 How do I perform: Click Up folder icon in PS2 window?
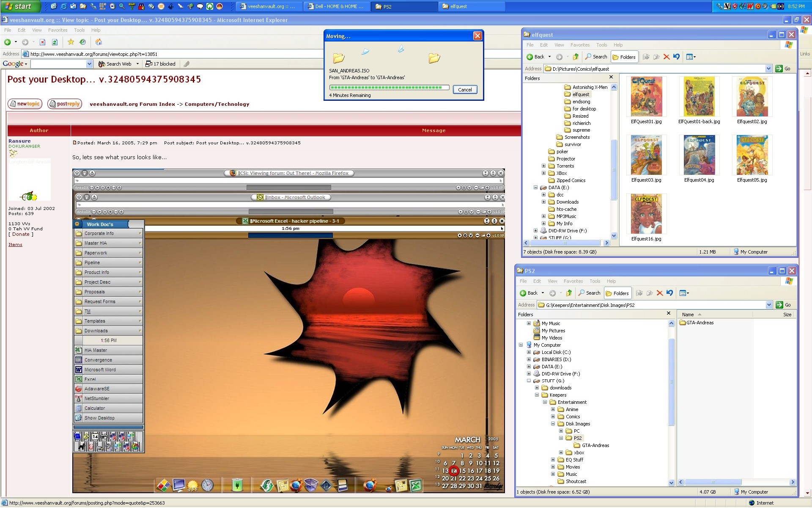(569, 293)
